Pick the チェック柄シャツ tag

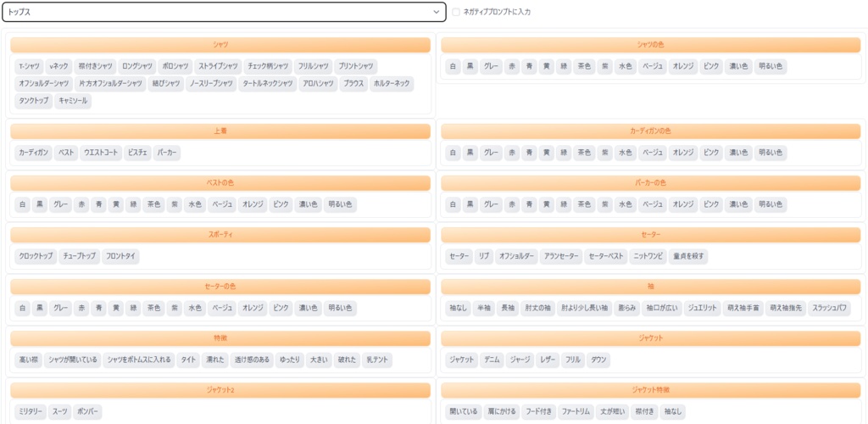pos(268,66)
